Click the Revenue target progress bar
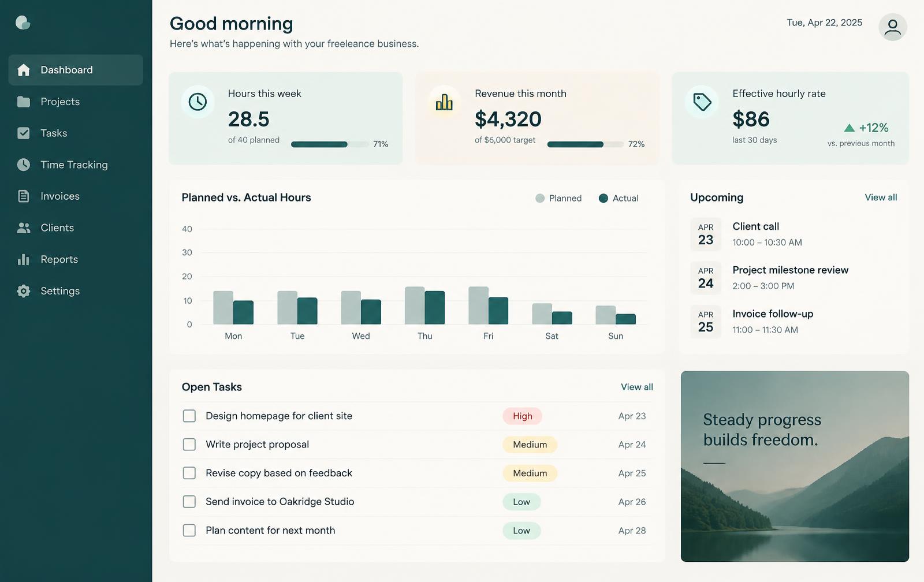The height and width of the screenshot is (582, 924). point(586,144)
